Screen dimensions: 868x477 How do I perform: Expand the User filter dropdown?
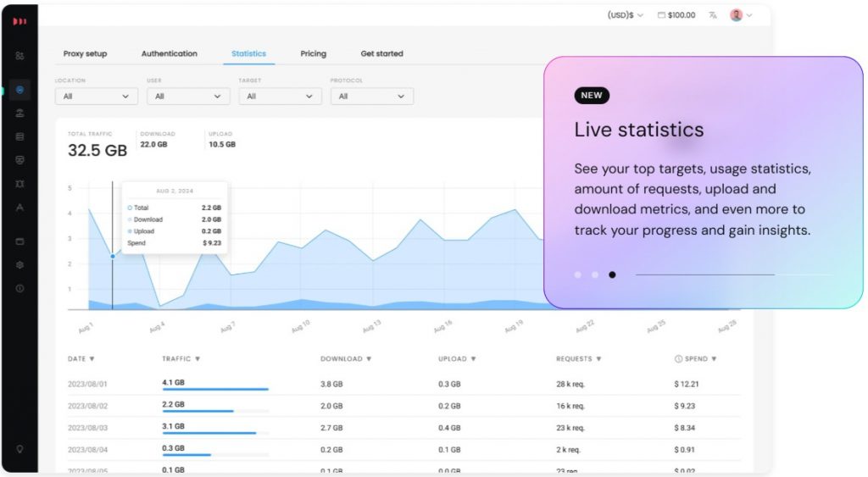point(188,97)
